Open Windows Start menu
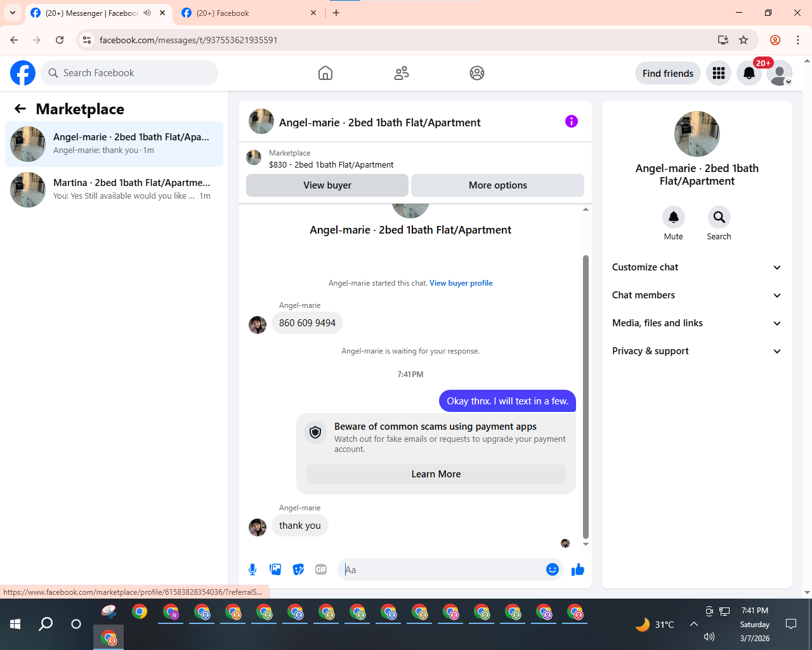The width and height of the screenshot is (812, 650). pyautogui.click(x=15, y=624)
